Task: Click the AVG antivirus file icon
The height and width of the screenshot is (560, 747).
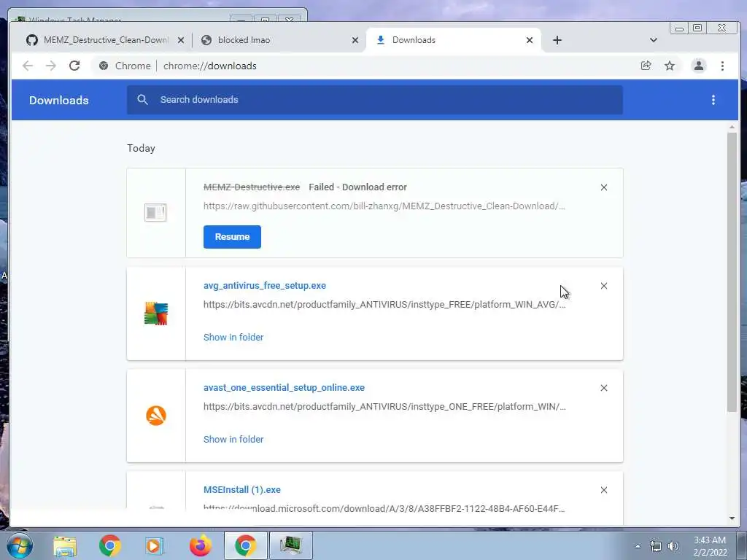Action: (x=156, y=314)
